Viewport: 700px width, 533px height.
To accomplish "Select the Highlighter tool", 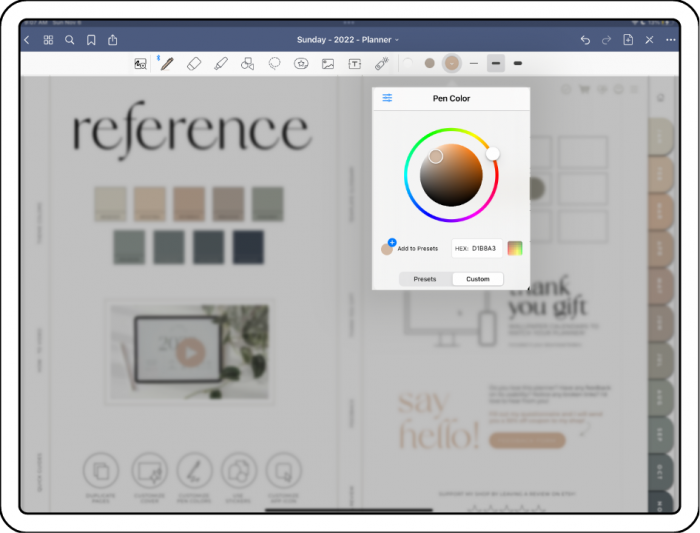I will [x=221, y=63].
